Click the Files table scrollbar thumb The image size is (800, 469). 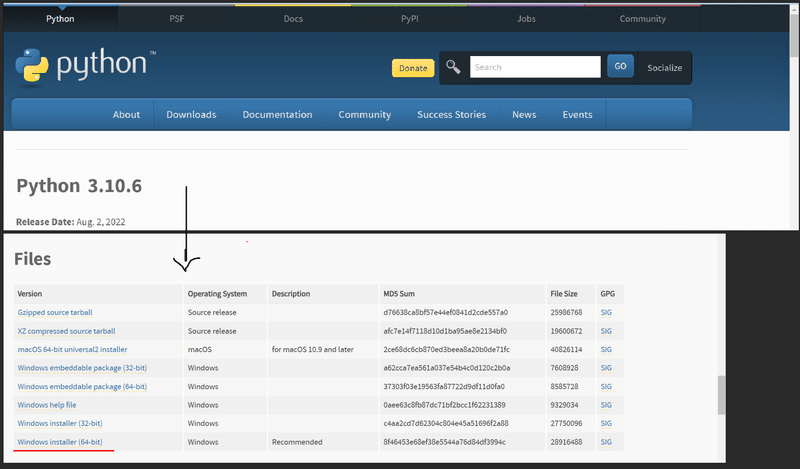[721, 396]
